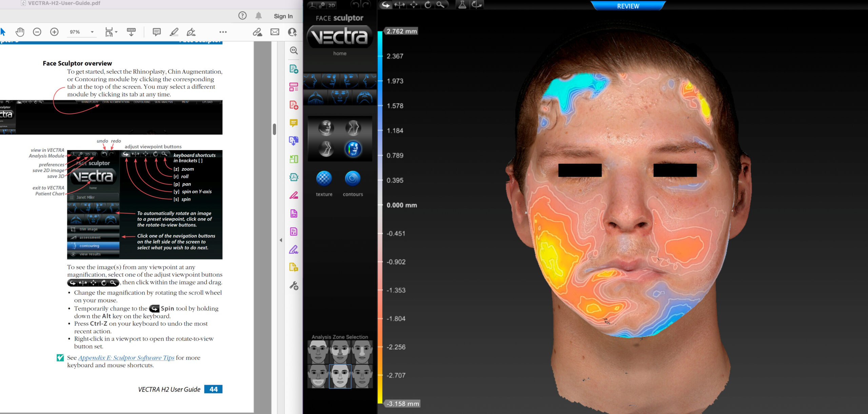Open the VECTRA Analysis Module axis icon
The width and height of the screenshot is (868, 414).
[x=312, y=5]
